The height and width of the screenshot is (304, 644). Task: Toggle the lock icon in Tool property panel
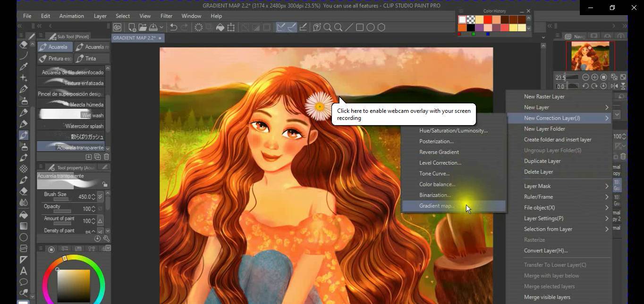point(105,185)
